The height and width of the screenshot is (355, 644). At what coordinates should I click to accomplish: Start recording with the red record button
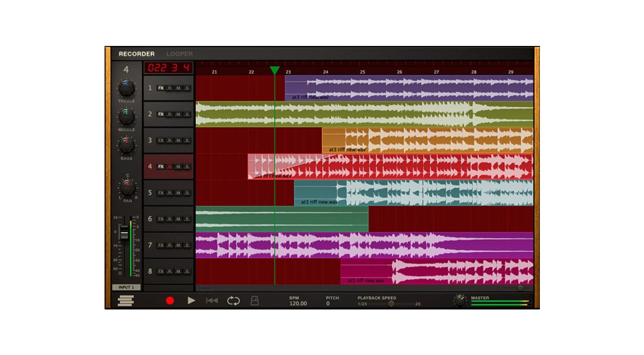(x=170, y=301)
